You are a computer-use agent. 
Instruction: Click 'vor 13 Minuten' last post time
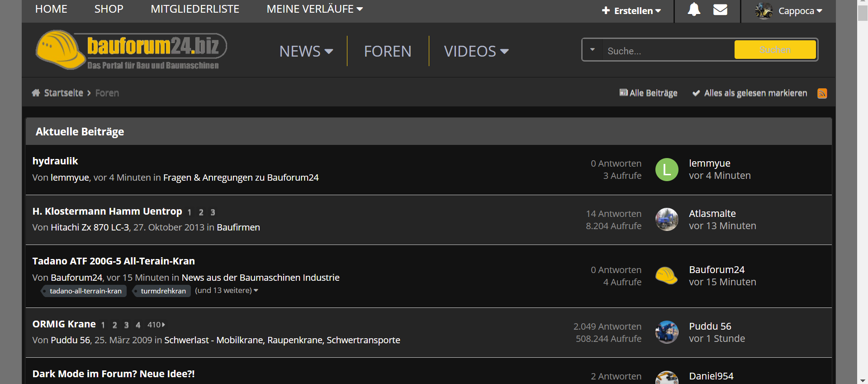tap(722, 226)
